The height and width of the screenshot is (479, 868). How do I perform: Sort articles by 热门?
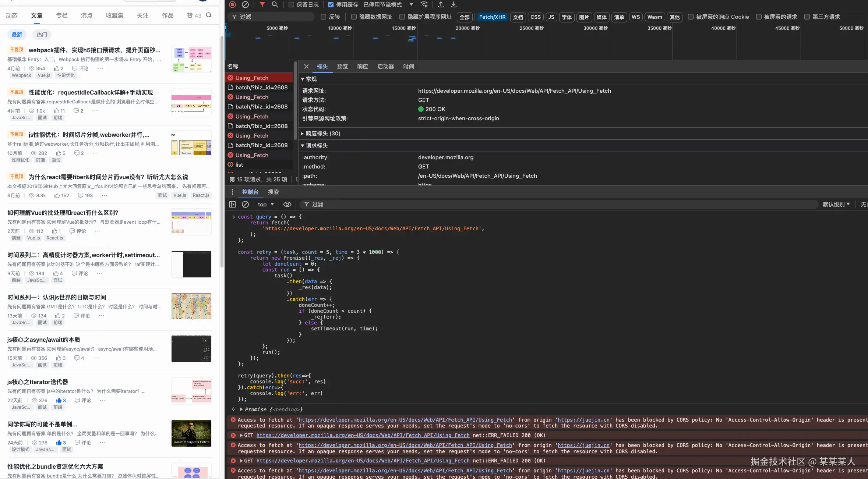click(x=42, y=35)
